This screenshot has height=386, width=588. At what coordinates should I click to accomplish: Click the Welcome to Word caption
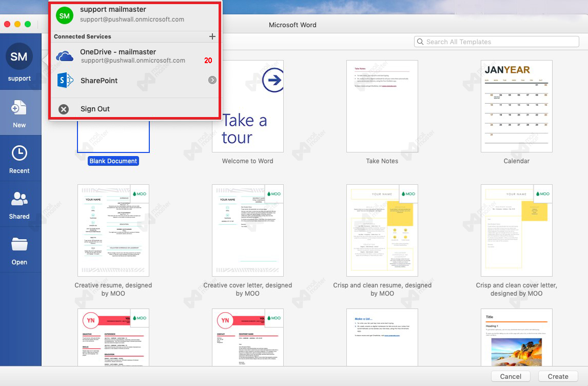pyautogui.click(x=247, y=161)
